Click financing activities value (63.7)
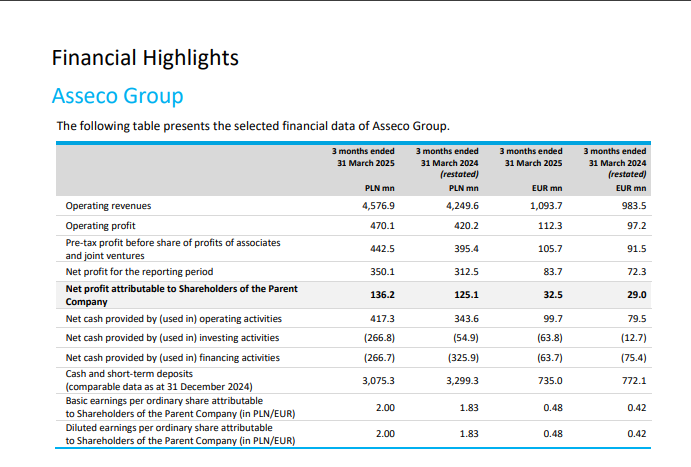The height and width of the screenshot is (467, 691). (550, 358)
